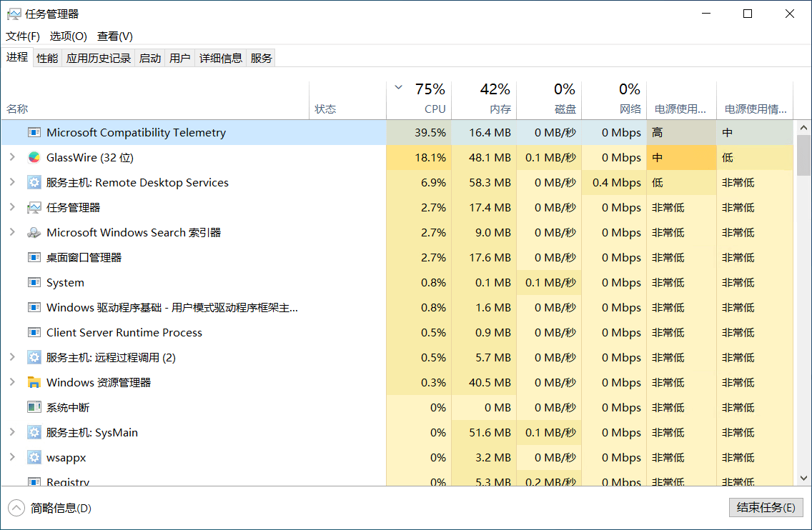The width and height of the screenshot is (812, 530).
Task: Select the 桌面窗口管理器 row name
Action: click(84, 257)
